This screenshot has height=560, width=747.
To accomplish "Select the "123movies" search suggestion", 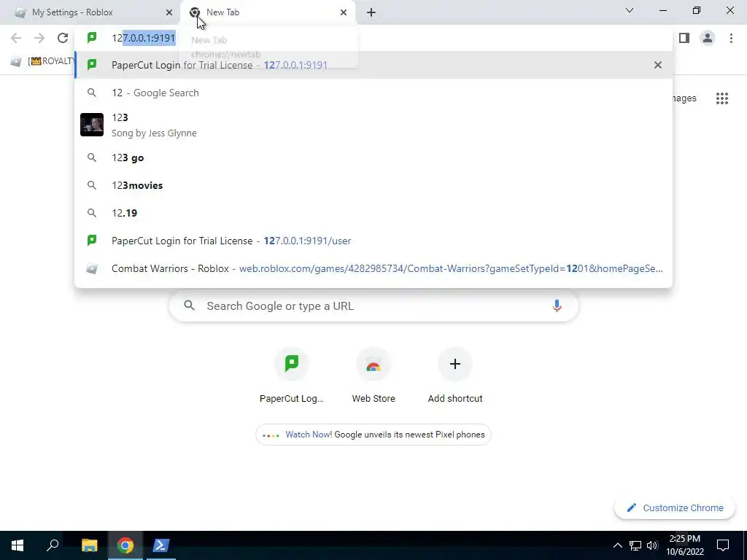I will click(x=373, y=185).
